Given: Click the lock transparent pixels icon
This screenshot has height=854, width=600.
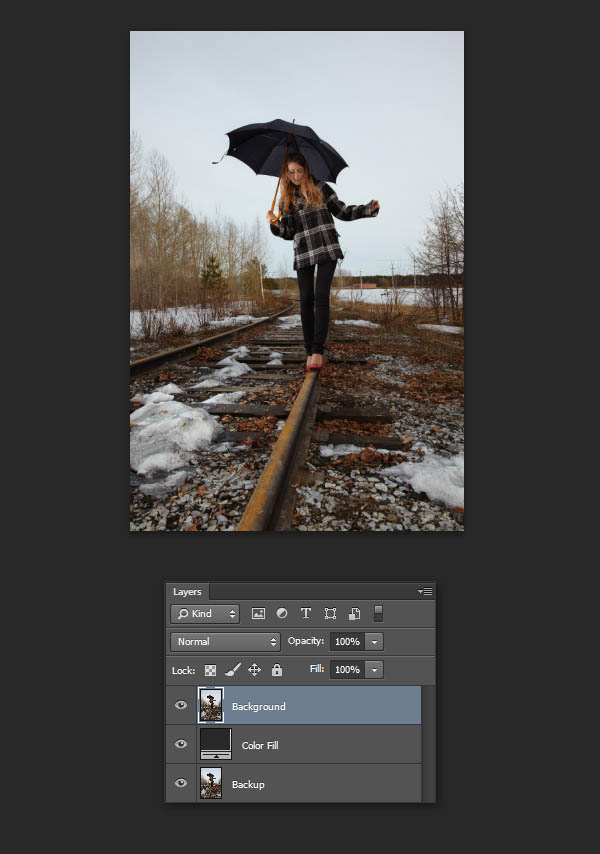Looking at the screenshot, I should pos(211,670).
